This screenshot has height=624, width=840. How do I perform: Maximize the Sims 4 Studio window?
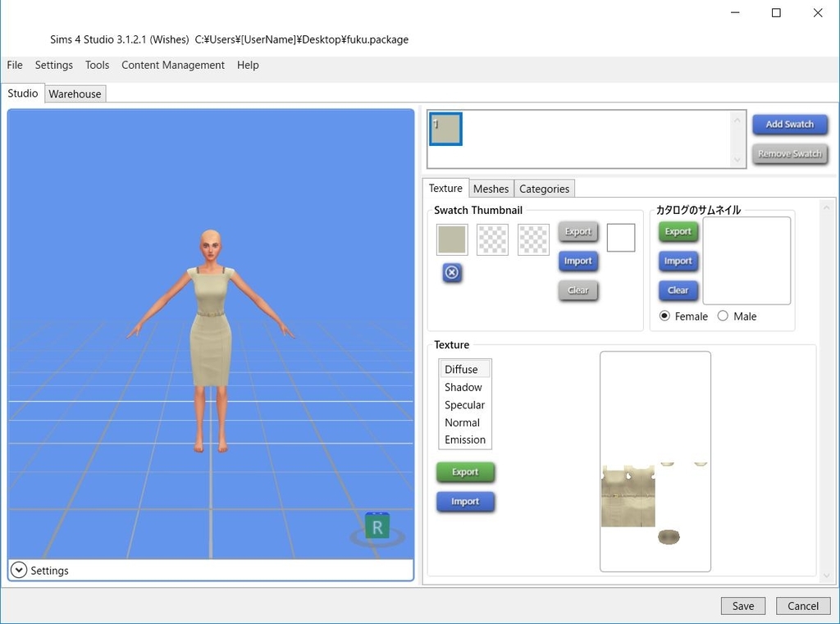(776, 13)
